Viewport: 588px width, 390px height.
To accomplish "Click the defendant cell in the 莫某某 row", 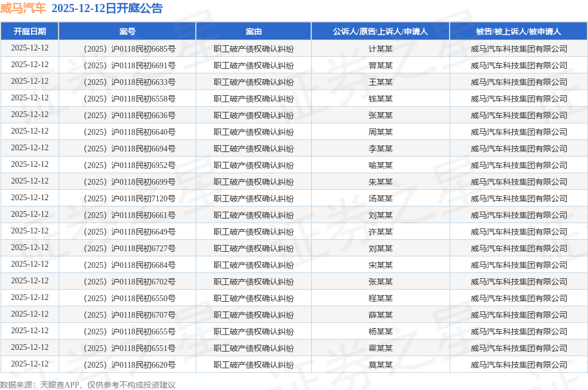I will (x=519, y=365).
